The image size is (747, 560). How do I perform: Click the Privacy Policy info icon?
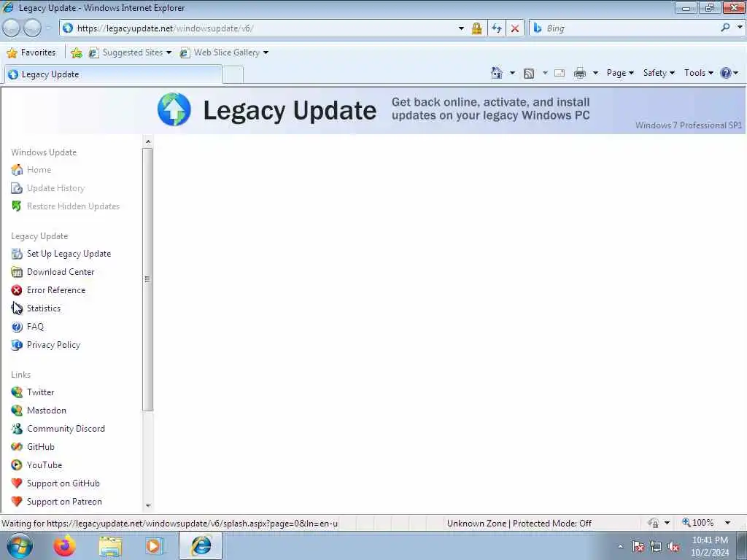click(x=17, y=345)
